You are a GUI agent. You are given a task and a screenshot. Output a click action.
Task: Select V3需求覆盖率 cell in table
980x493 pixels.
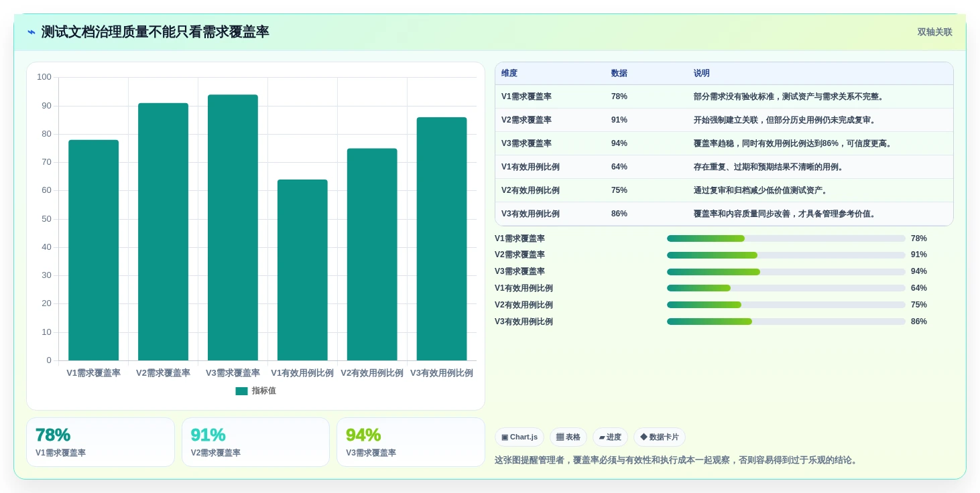(x=526, y=144)
